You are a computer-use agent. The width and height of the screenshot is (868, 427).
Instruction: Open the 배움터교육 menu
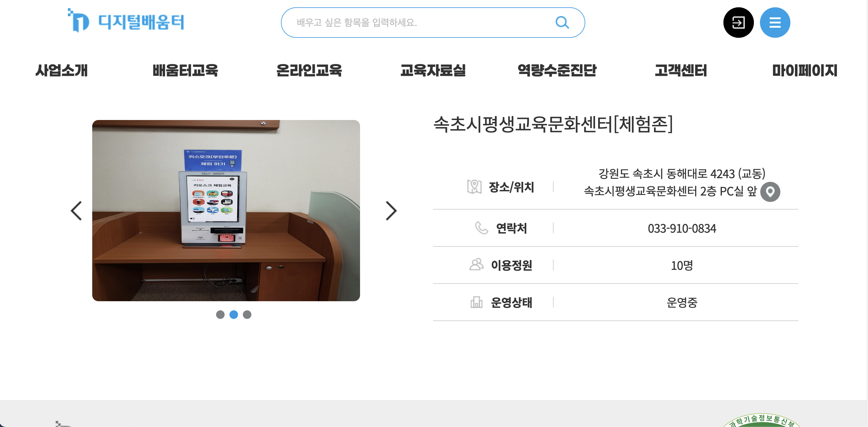(x=185, y=70)
